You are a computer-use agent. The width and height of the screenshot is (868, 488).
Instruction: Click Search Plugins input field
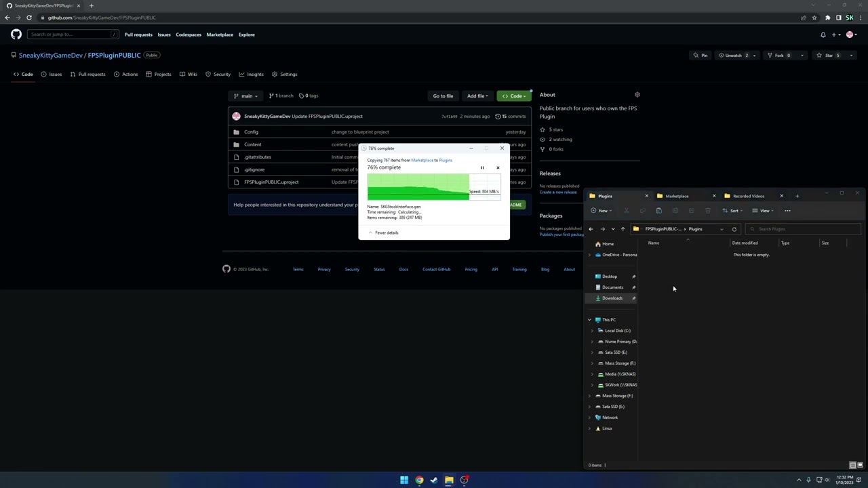pos(802,229)
